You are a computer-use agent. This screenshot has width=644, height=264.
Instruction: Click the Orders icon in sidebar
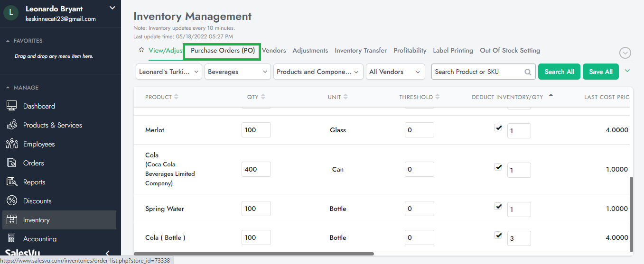coord(12,163)
